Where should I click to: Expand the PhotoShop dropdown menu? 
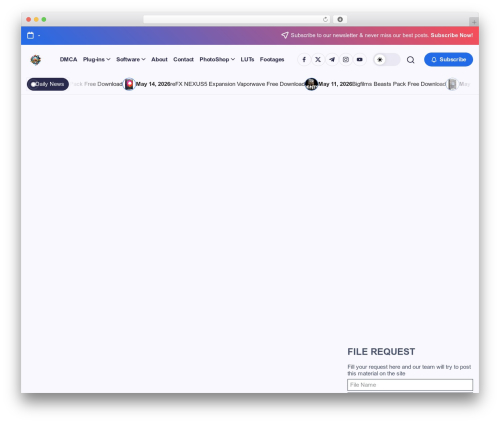pos(217,59)
